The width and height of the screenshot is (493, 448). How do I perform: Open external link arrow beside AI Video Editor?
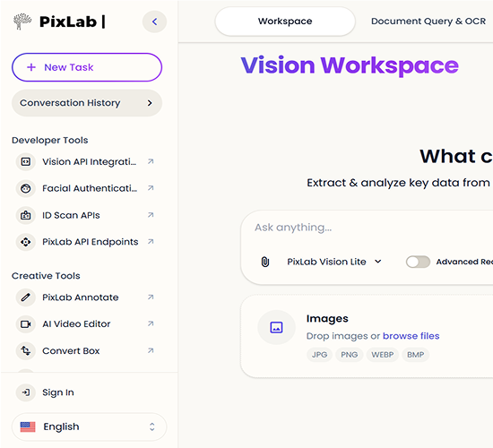pyautogui.click(x=151, y=323)
